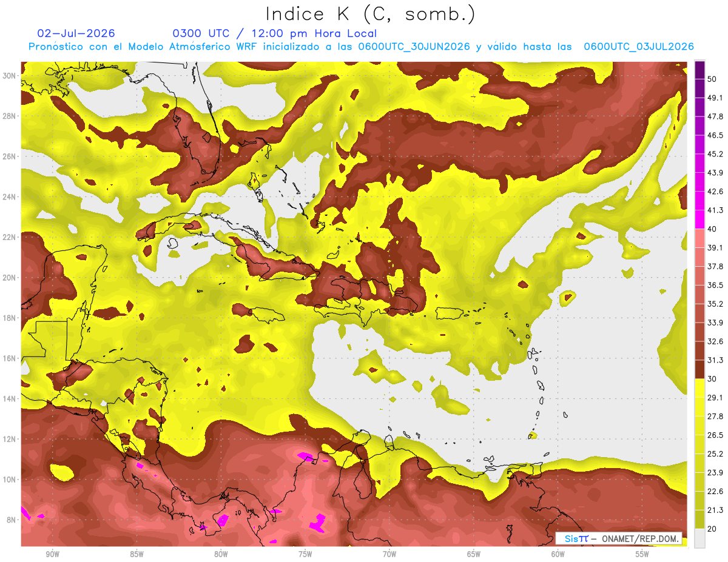Select the '55W' longitude axis label
Viewport: 728px width, 562px height.
pyautogui.click(x=642, y=554)
